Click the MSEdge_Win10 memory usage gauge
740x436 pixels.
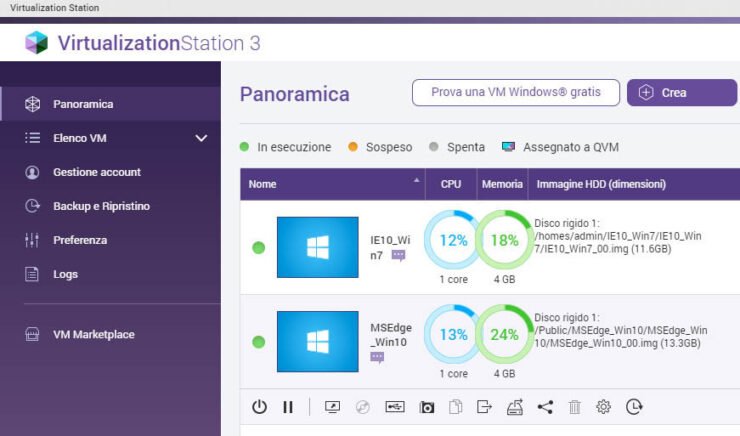pos(504,335)
